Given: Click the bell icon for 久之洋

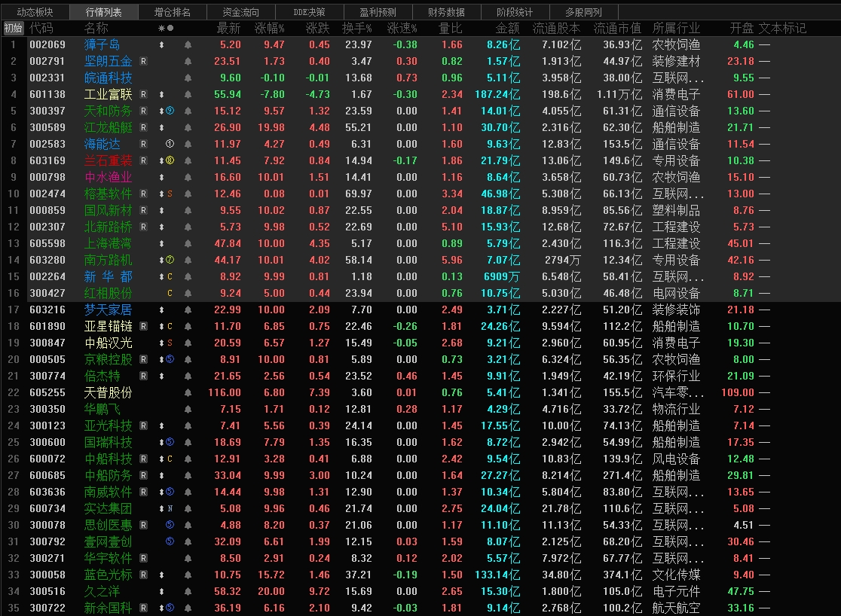Looking at the screenshot, I should pyautogui.click(x=188, y=591).
